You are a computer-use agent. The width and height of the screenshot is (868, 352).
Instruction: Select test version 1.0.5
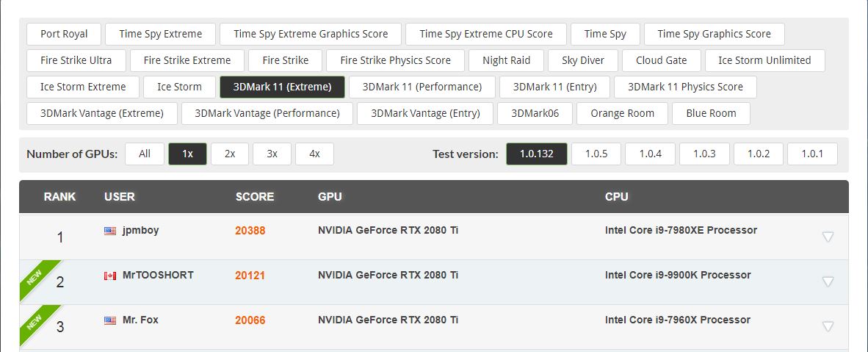tap(596, 154)
